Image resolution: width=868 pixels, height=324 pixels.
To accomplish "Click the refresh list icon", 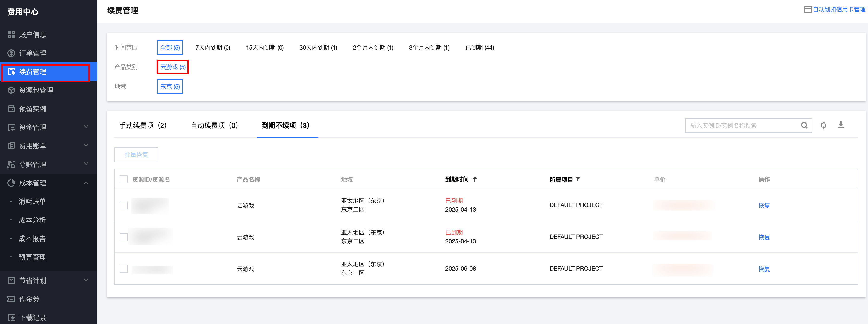I will click(x=823, y=125).
